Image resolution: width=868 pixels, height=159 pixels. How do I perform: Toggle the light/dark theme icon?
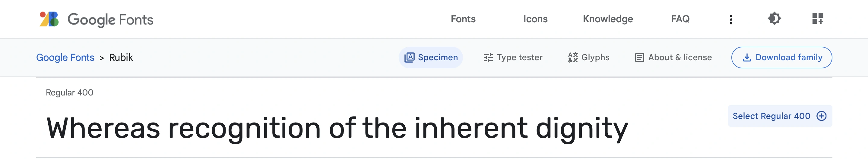[774, 19]
